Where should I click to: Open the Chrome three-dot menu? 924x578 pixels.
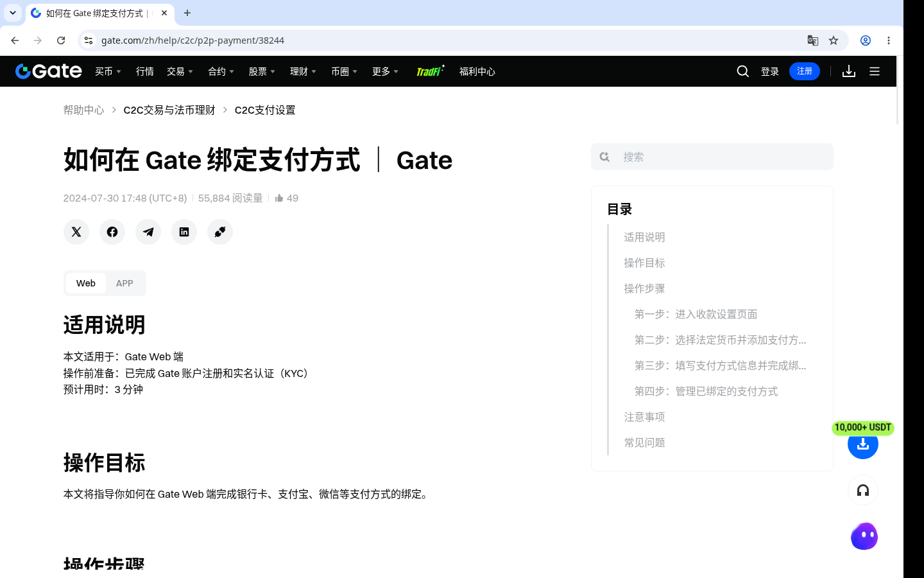tap(889, 40)
